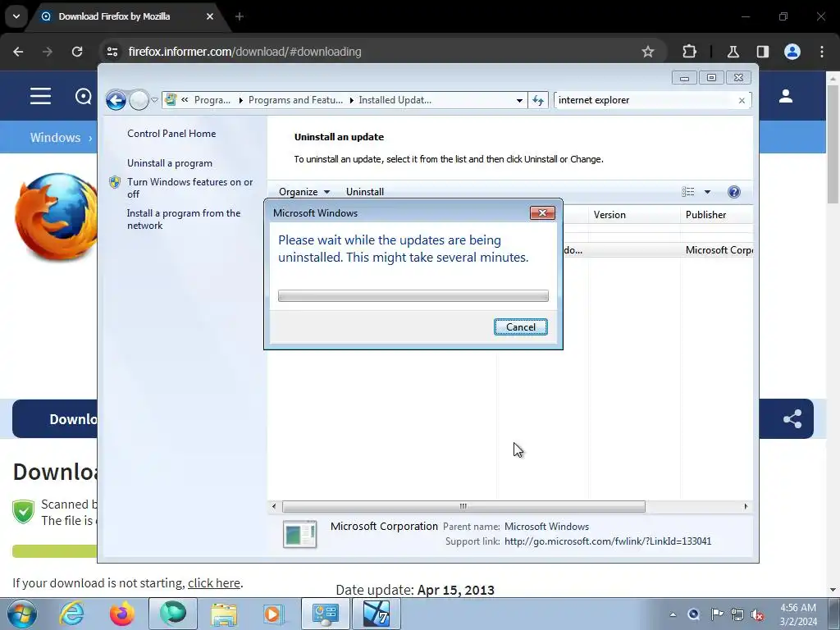Screen dimensions: 840x630
Task: Expand the address bar history dropdown
Action: (519, 100)
